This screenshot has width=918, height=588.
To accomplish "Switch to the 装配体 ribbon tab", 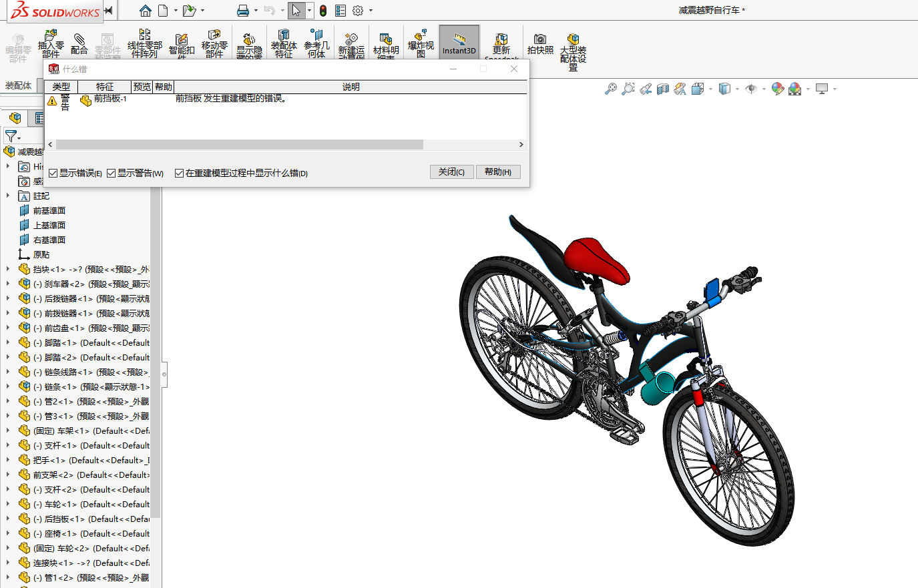I will coord(18,86).
